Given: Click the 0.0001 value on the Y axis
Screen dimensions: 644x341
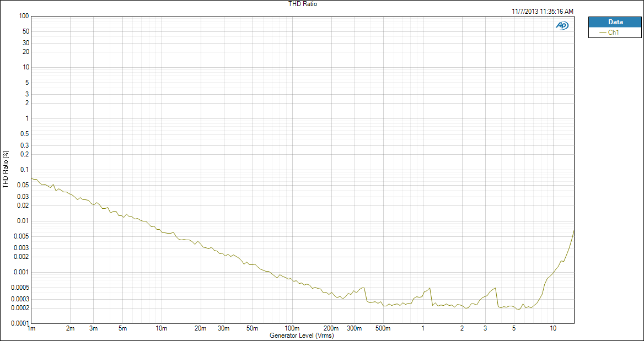Looking at the screenshot, I should point(21,323).
